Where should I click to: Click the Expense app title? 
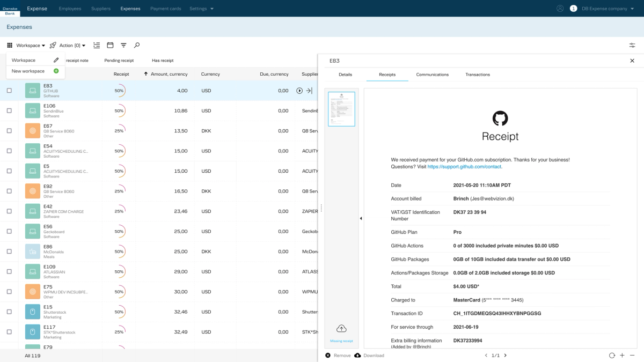pos(37,9)
